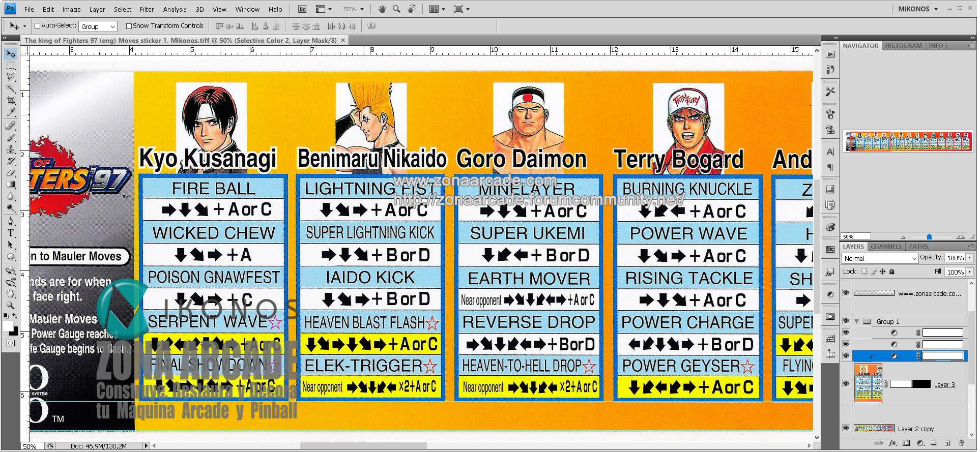The image size is (980, 452).
Task: Switch to the Histogram tab
Action: tap(903, 46)
